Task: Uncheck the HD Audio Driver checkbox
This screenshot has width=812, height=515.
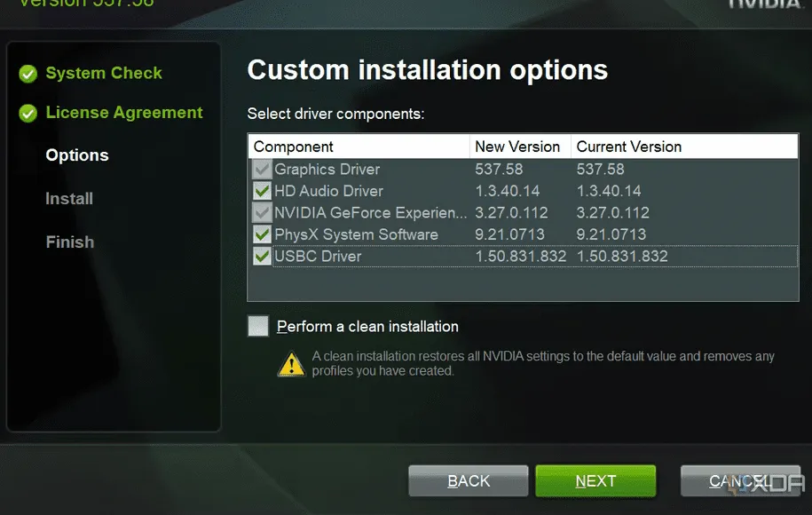Action: (262, 191)
